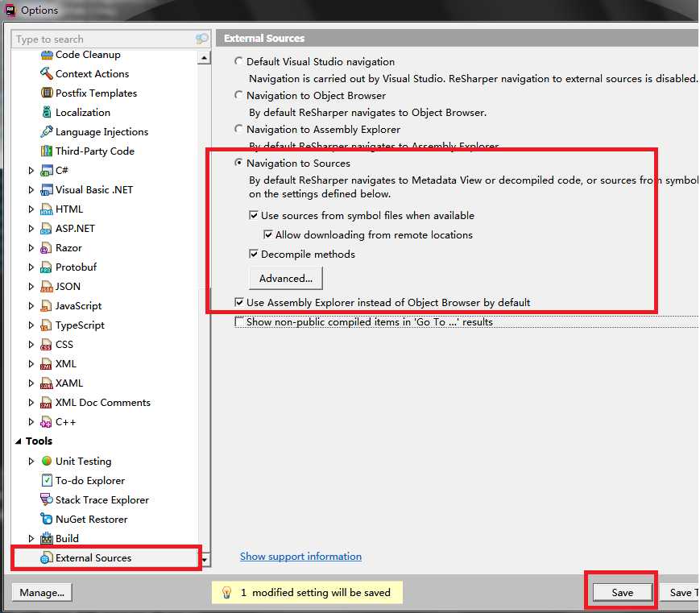The height and width of the screenshot is (613, 700).
Task: Click the XML Doc Comments icon
Action: pyautogui.click(x=47, y=403)
